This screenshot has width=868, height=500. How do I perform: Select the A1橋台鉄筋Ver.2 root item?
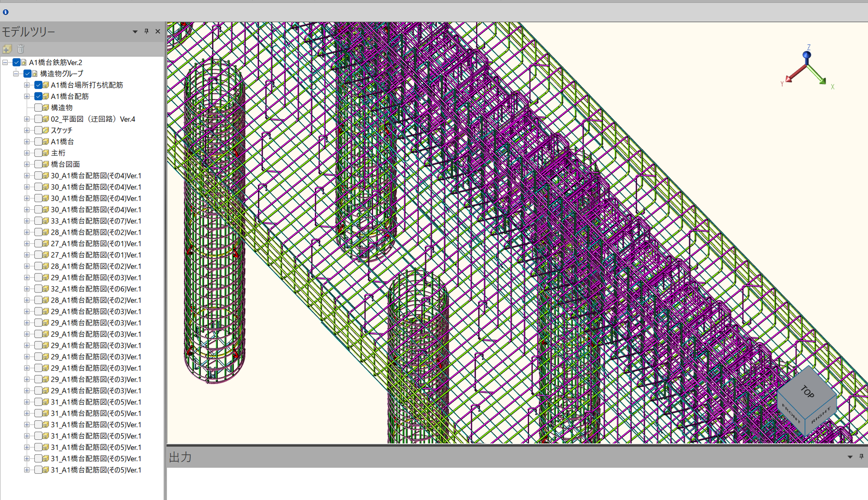[55, 62]
